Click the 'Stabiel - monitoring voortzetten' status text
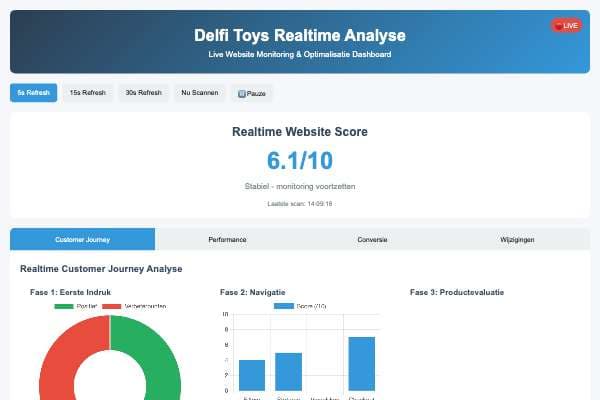This screenshot has height=400, width=600. 300,186
